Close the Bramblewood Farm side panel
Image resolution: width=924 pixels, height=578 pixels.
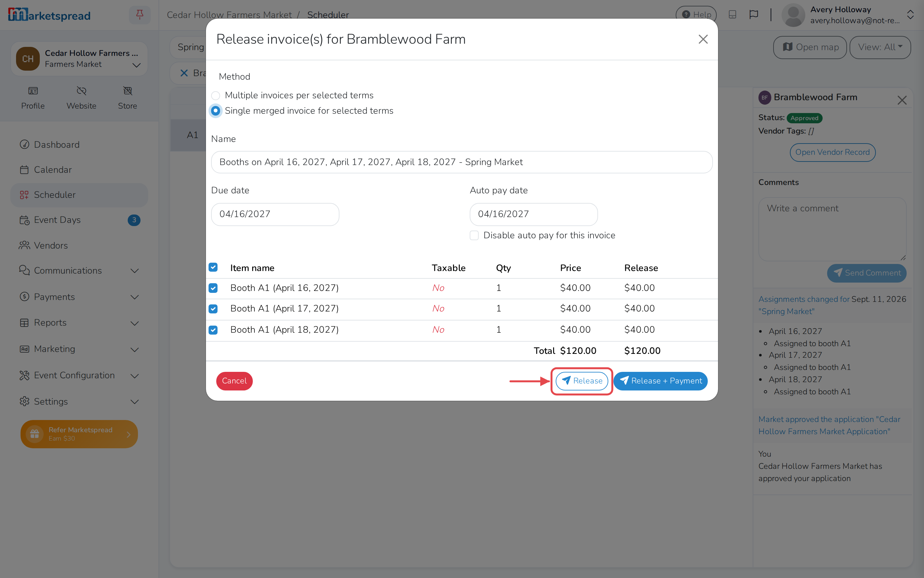(x=902, y=100)
